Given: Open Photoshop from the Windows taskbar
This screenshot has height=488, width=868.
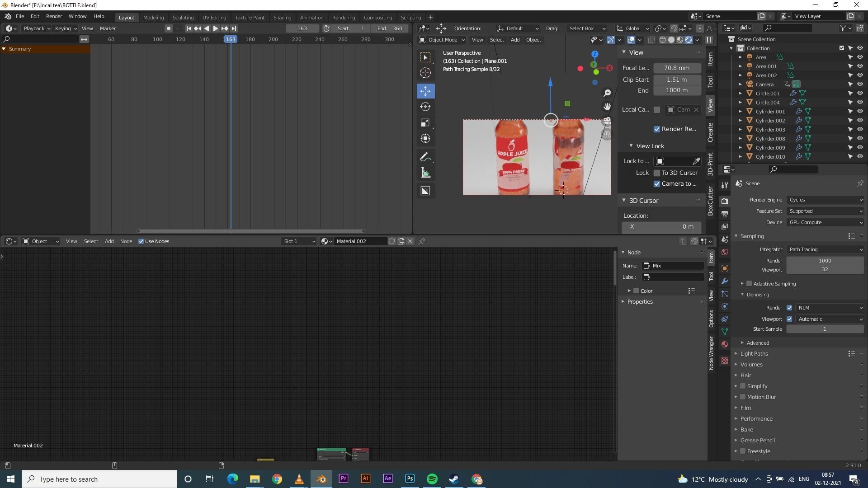Looking at the screenshot, I should click(x=410, y=479).
